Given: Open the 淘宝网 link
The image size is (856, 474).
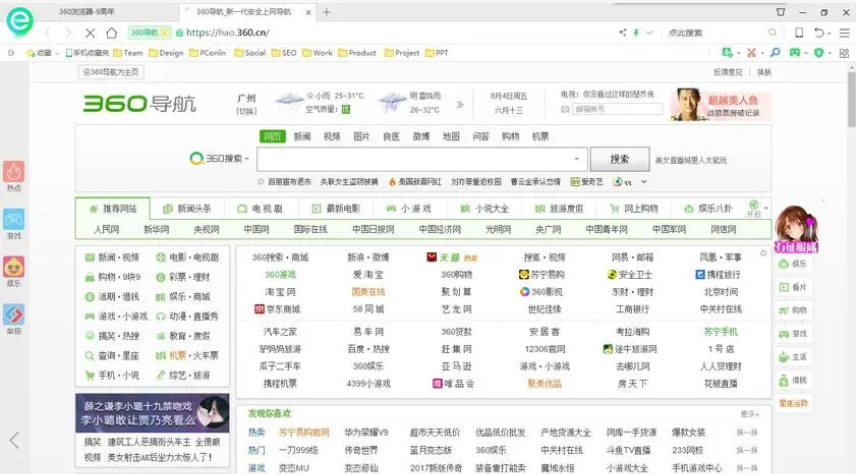Looking at the screenshot, I should (x=280, y=292).
